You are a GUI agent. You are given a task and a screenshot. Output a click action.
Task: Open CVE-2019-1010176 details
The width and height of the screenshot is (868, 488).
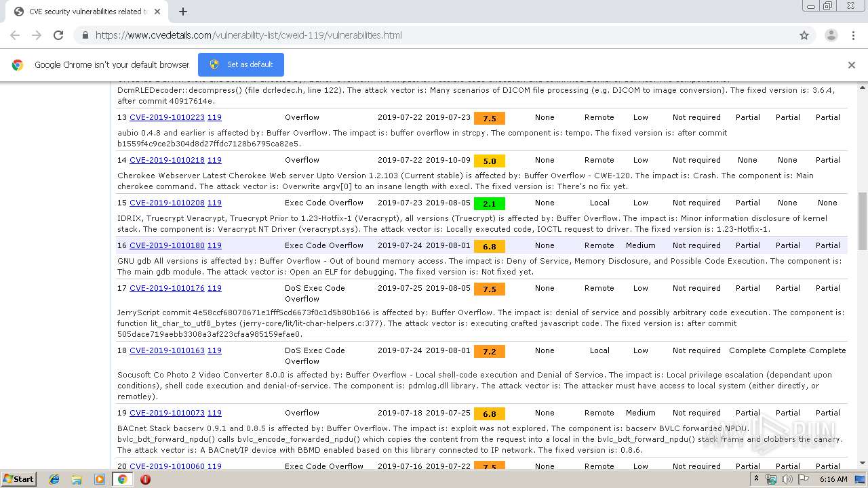[167, 288]
